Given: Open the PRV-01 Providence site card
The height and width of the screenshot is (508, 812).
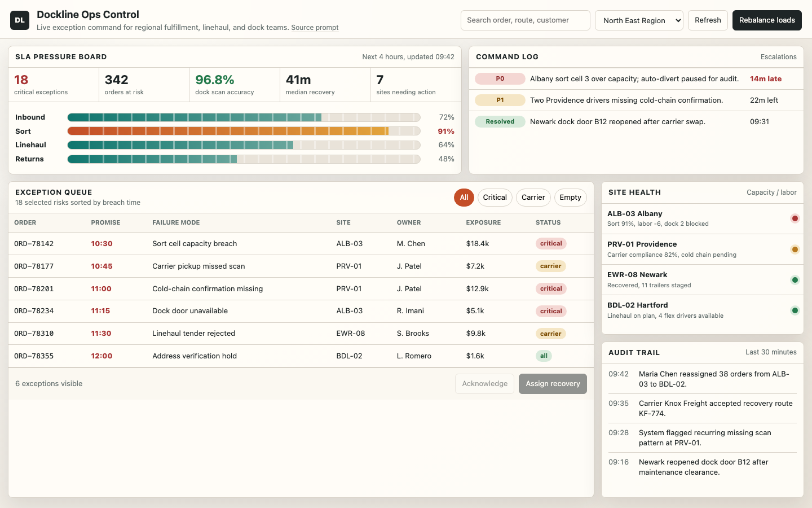Looking at the screenshot, I should [x=703, y=249].
